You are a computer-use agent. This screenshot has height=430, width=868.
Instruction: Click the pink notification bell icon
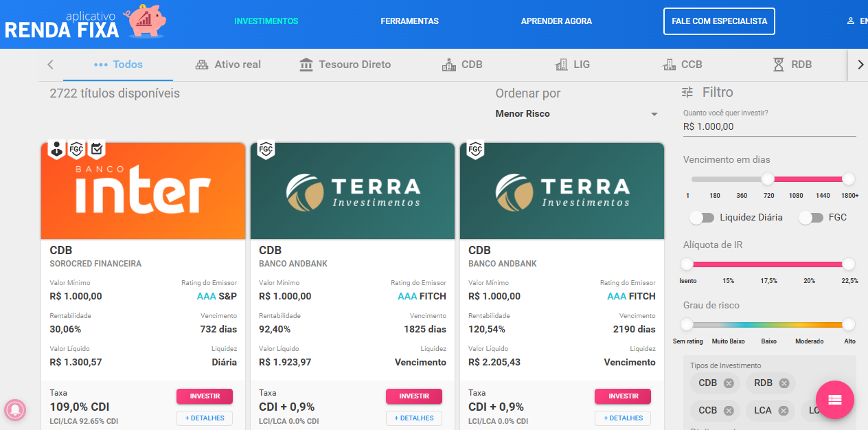click(x=14, y=410)
